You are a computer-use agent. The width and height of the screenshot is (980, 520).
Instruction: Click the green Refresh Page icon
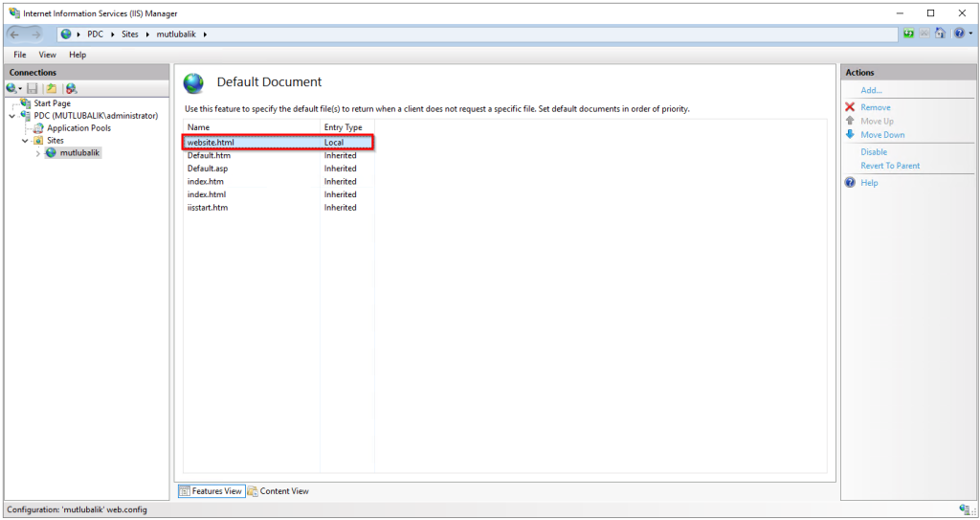click(x=908, y=34)
